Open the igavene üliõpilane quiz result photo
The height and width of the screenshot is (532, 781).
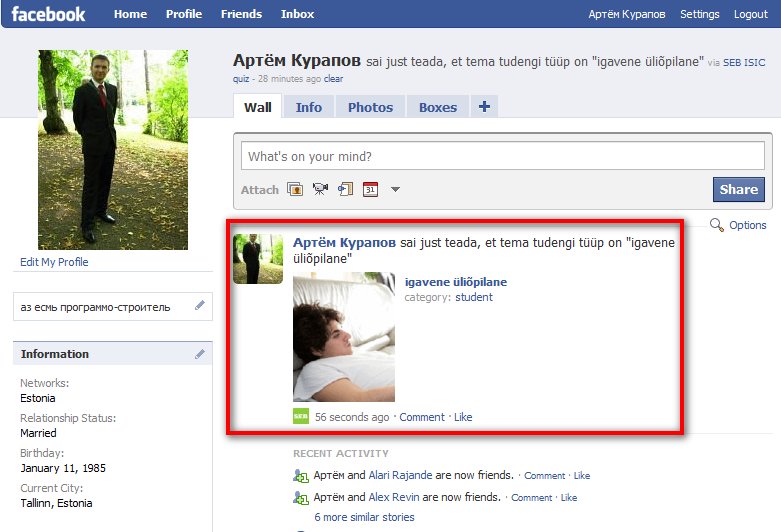(x=344, y=337)
